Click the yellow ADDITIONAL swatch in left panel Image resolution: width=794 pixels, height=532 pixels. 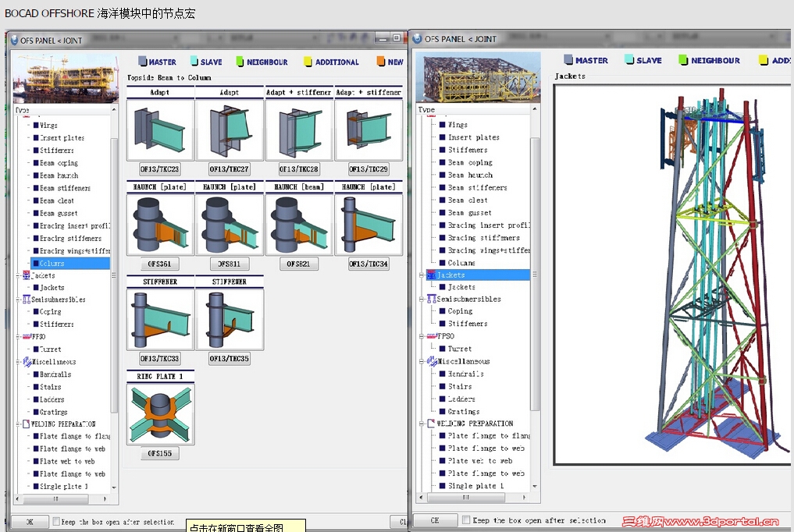pyautogui.click(x=308, y=61)
